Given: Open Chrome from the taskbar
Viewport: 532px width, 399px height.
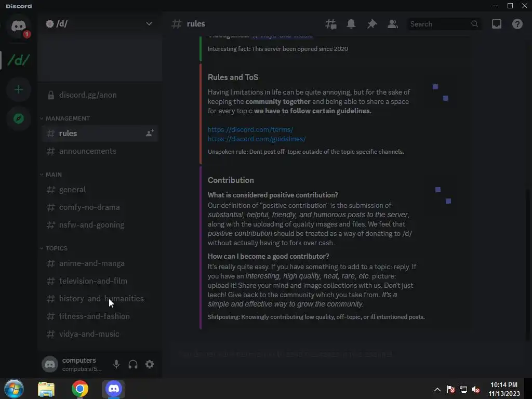Looking at the screenshot, I should [x=80, y=389].
